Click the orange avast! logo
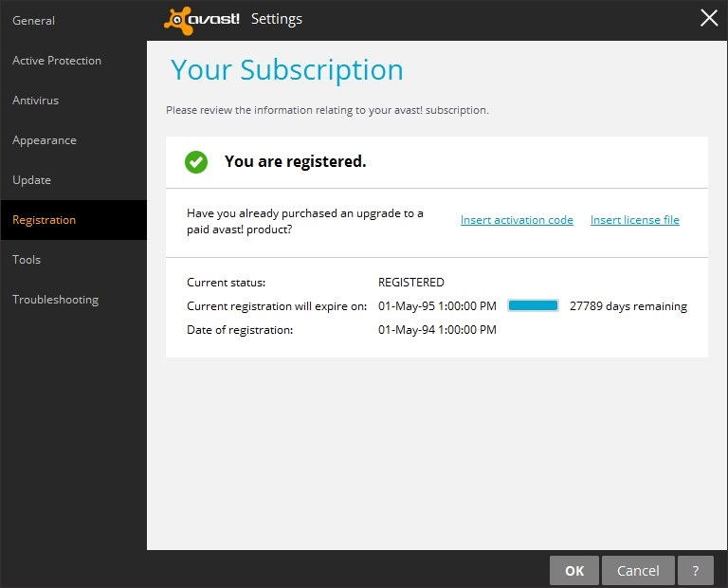Image resolution: width=728 pixels, height=588 pixels. pyautogui.click(x=202, y=20)
